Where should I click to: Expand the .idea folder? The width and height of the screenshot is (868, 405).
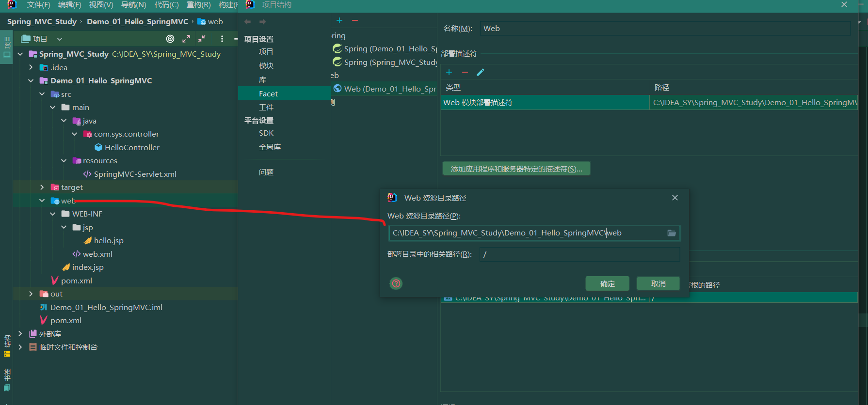(x=31, y=67)
